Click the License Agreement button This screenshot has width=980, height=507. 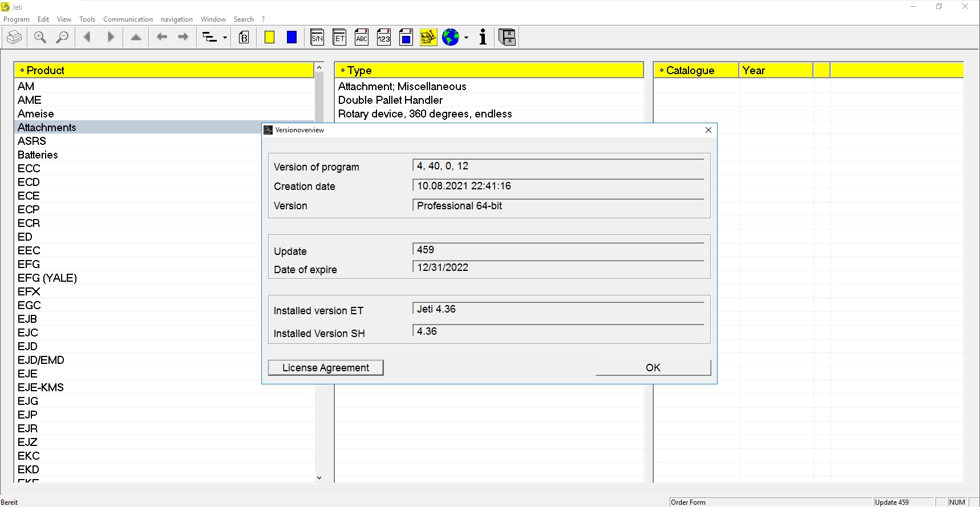[326, 368]
